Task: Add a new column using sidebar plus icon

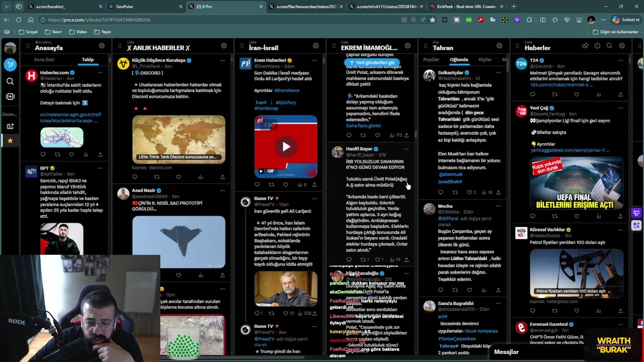Action: click(10, 97)
